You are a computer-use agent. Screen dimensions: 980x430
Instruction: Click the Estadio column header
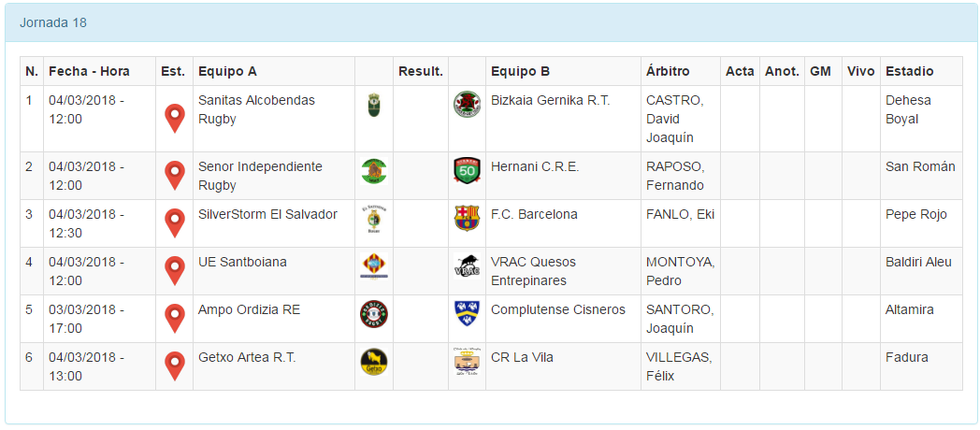909,71
